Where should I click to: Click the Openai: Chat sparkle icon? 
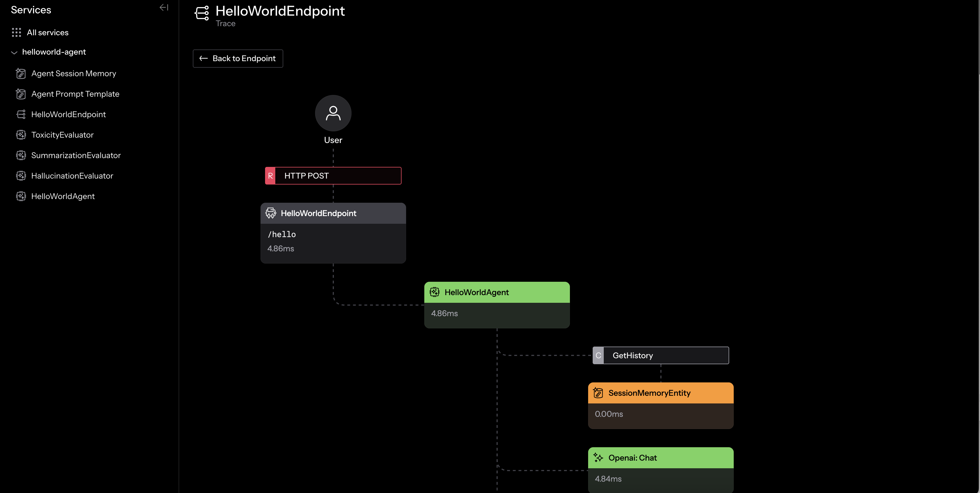[x=598, y=458]
